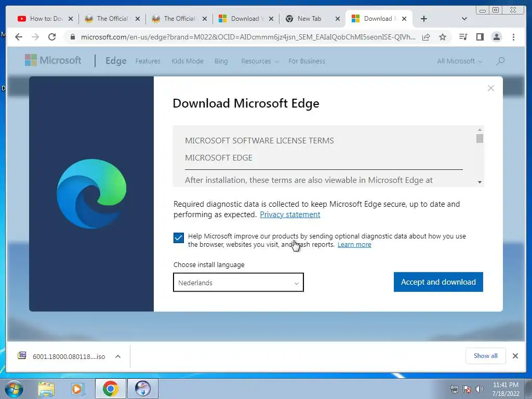Open the Learn more link
This screenshot has height=399, width=532.
[354, 245]
